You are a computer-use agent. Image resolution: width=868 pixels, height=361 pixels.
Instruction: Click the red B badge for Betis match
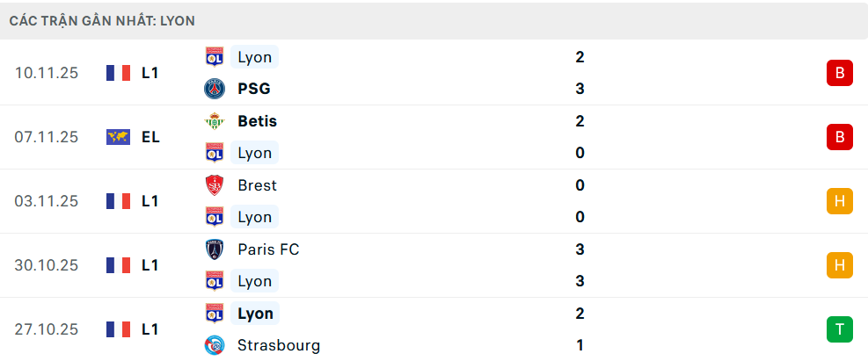point(839,137)
